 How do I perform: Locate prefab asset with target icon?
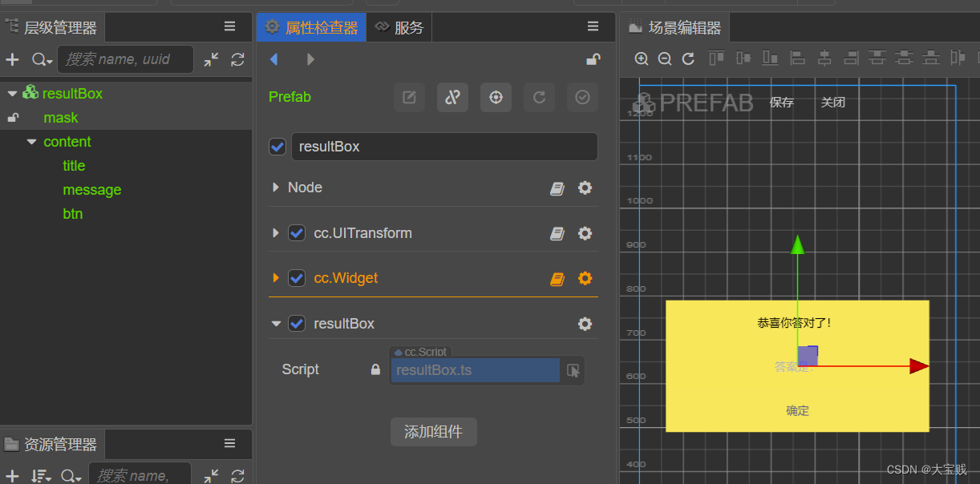click(x=496, y=97)
